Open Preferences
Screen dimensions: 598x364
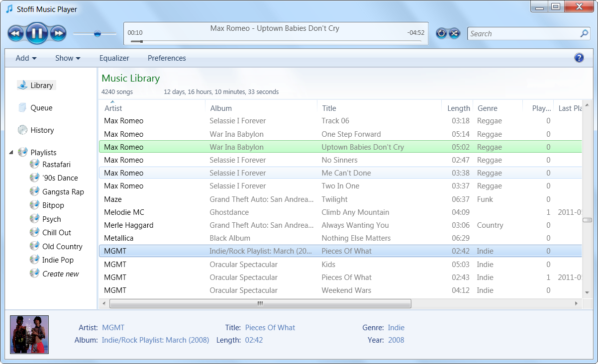click(167, 58)
